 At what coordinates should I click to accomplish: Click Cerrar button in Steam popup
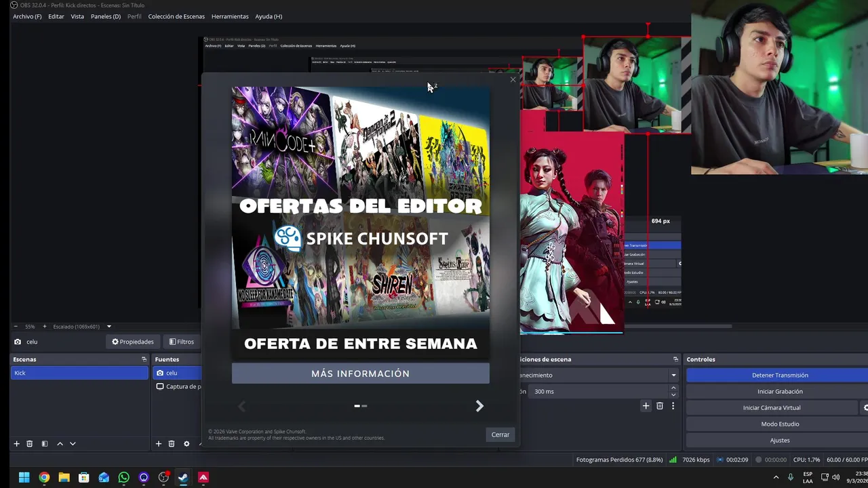click(500, 434)
